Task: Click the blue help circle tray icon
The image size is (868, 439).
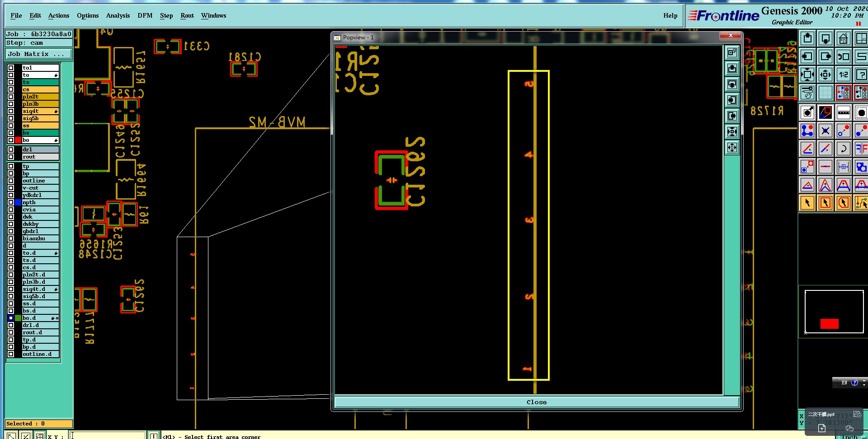Action: point(854,383)
